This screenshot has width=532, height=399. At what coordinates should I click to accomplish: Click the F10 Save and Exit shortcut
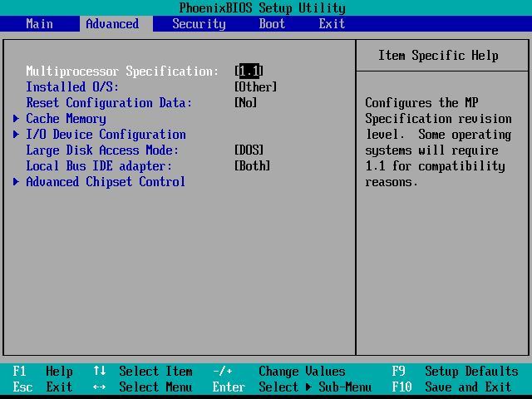[451, 387]
